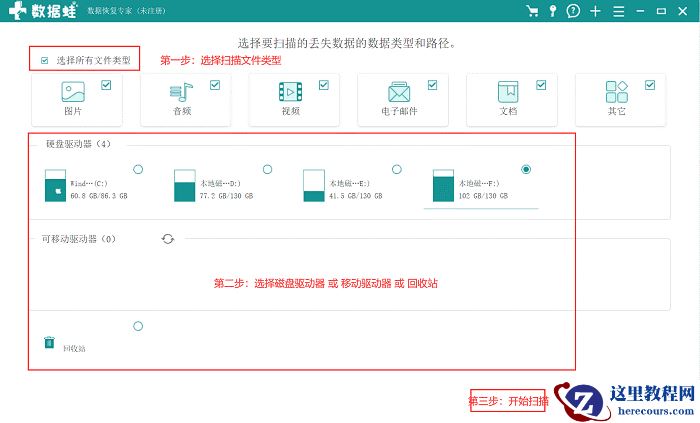Click the 102 GB/130 GB drive text
The image size is (700, 423).
[483, 196]
